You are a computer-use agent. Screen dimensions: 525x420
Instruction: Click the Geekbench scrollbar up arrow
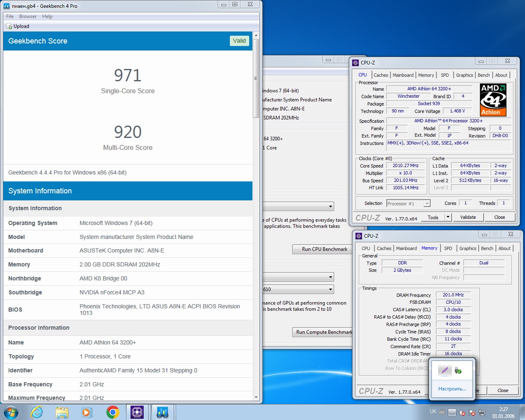point(256,35)
